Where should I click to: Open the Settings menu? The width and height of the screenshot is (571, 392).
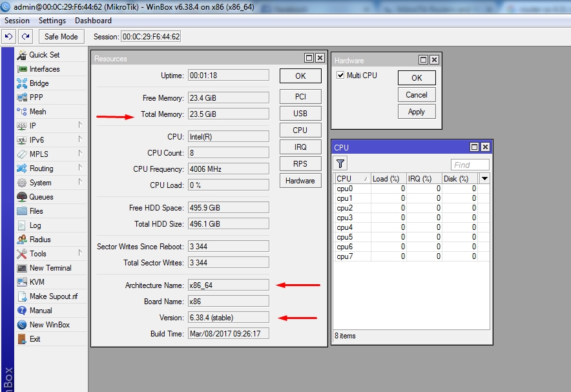click(x=52, y=21)
